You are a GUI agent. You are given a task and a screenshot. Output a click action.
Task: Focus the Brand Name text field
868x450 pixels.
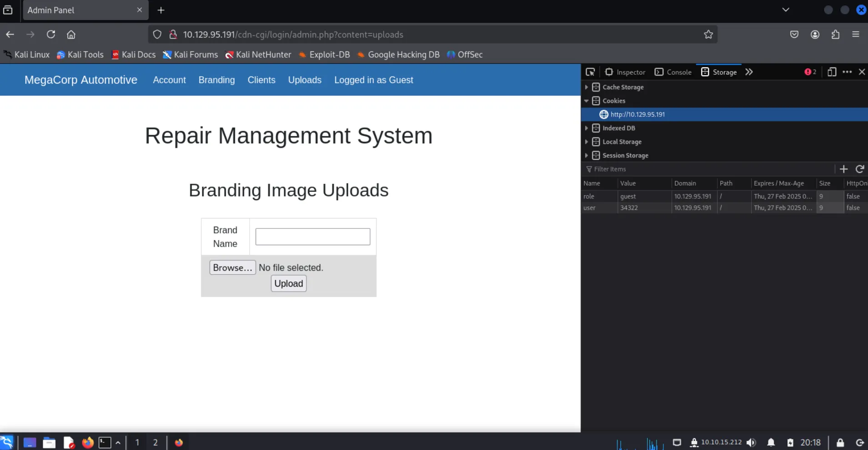tap(313, 237)
